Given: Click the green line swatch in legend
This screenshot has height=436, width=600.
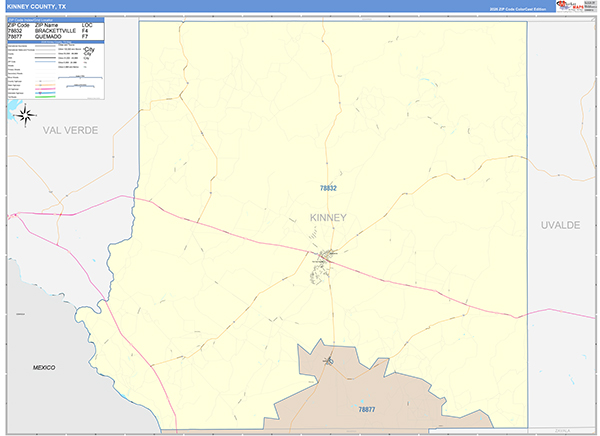Looking at the screenshot, I should coord(45,97).
